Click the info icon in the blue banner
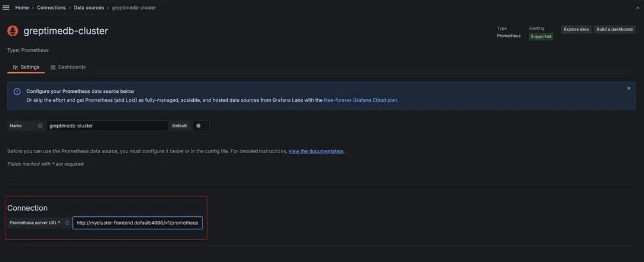 pos(17,92)
